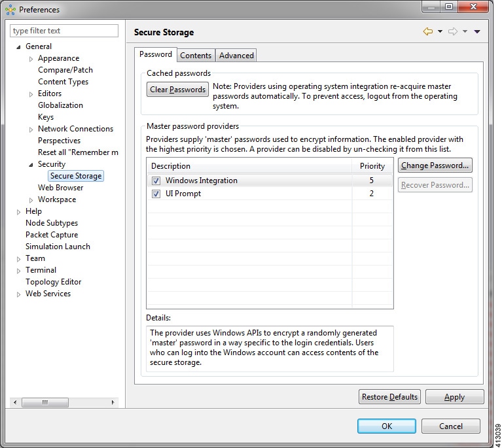This screenshot has width=502, height=448.
Task: Select Web Browser in the tree
Action: (60, 188)
